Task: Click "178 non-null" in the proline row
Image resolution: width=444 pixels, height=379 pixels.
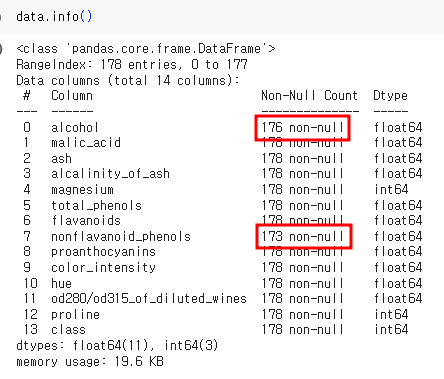Action: pyautogui.click(x=302, y=314)
